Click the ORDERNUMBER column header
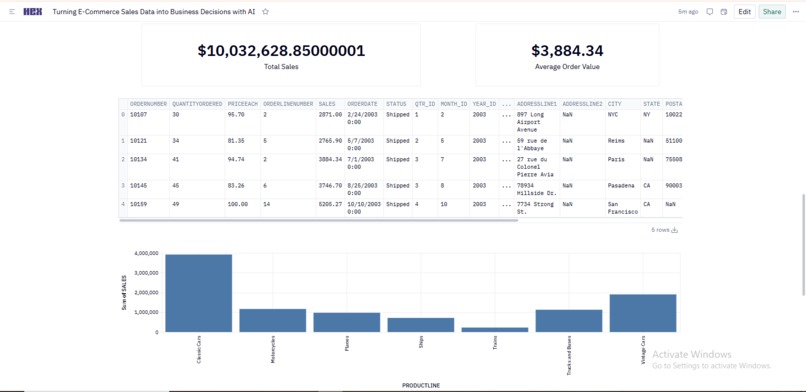The image size is (806, 392). click(x=148, y=104)
